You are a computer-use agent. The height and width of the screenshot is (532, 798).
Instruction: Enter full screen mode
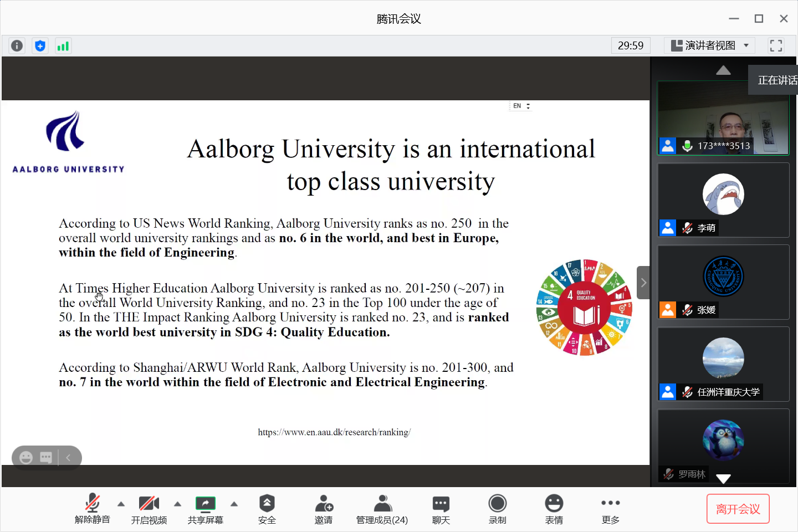pos(776,45)
